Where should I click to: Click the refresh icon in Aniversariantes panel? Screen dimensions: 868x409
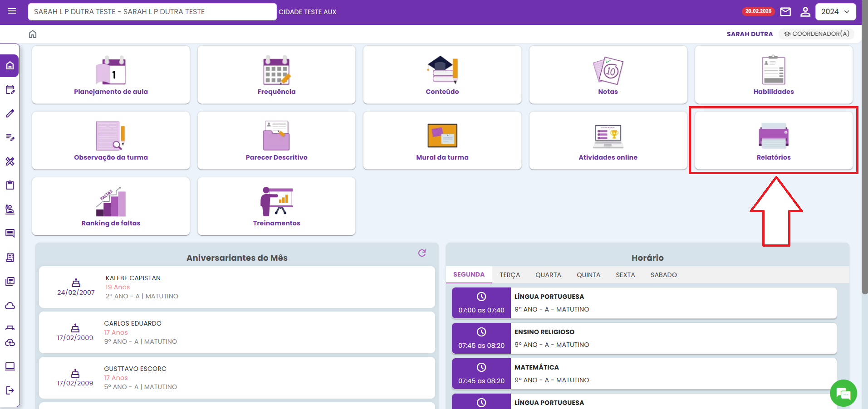(x=422, y=253)
